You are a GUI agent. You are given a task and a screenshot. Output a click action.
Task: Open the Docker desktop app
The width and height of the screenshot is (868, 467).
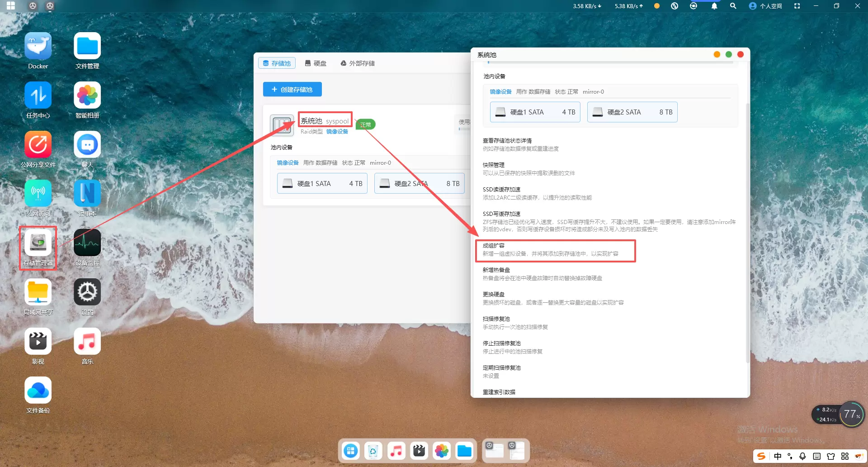[38, 46]
